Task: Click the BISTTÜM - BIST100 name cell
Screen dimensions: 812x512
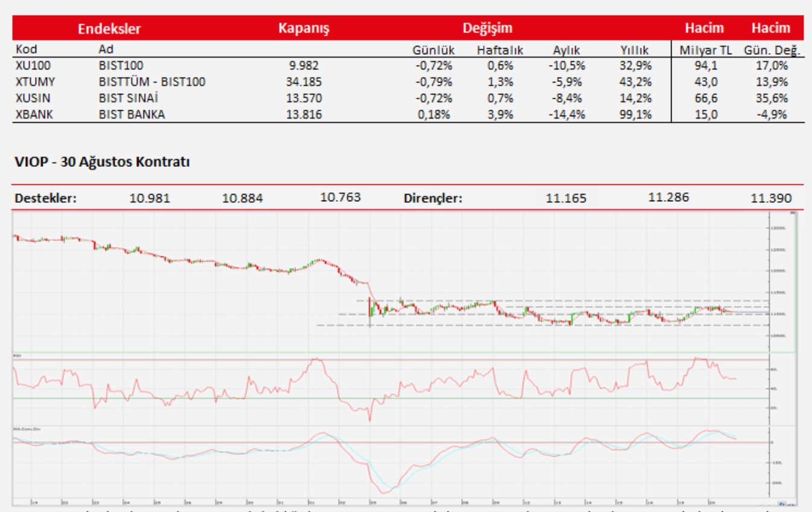Action: point(152,82)
